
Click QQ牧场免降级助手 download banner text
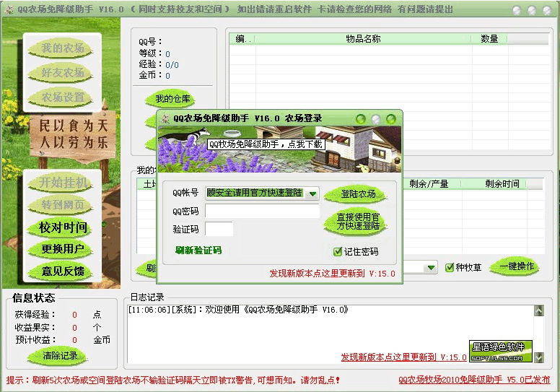click(x=266, y=144)
